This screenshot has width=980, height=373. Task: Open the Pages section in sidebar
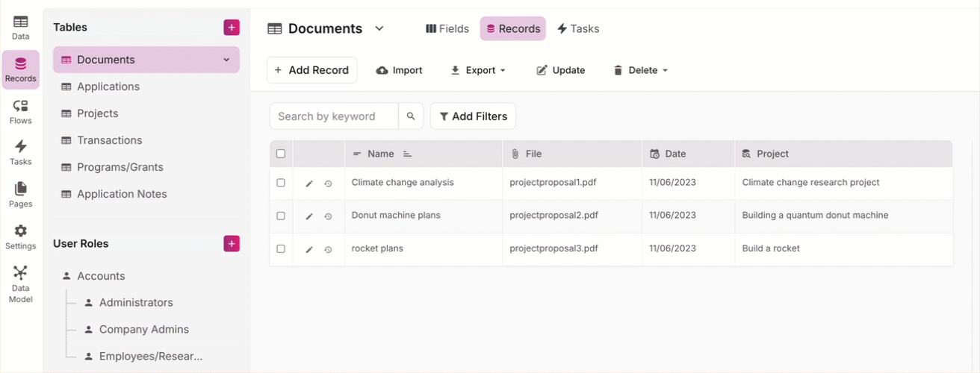click(20, 195)
